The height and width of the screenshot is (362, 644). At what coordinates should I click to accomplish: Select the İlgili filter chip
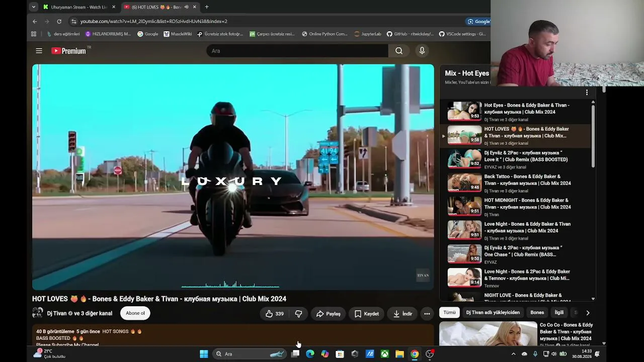click(559, 312)
